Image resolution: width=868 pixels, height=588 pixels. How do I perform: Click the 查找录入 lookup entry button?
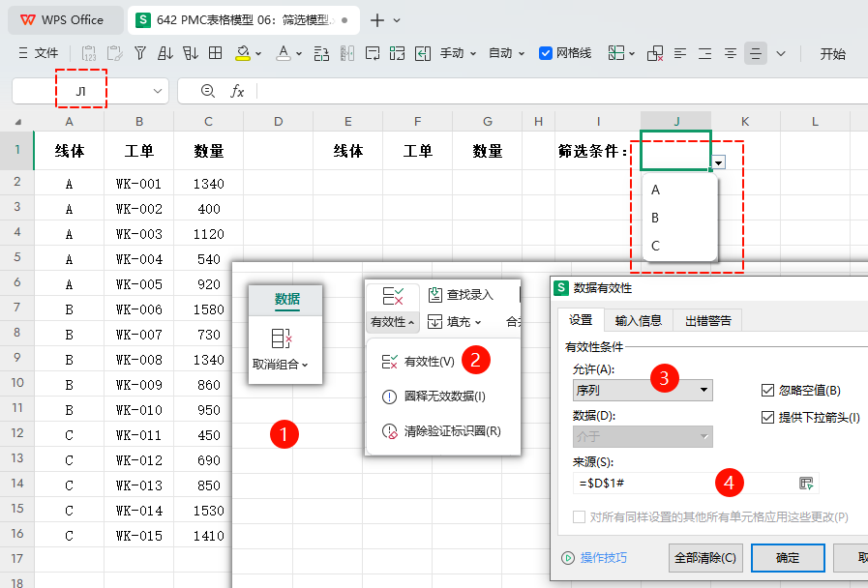click(x=461, y=295)
